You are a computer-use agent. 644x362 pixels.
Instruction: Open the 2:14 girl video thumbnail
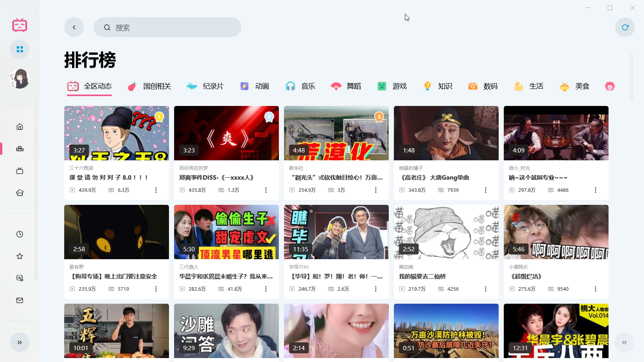336,331
